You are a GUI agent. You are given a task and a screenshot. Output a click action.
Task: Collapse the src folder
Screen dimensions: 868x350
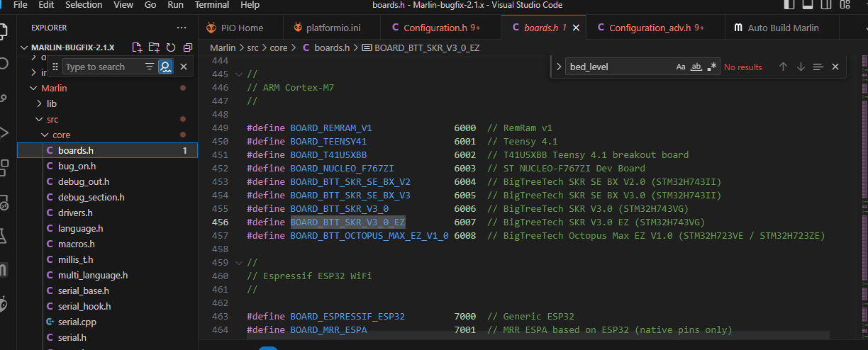coord(108,119)
